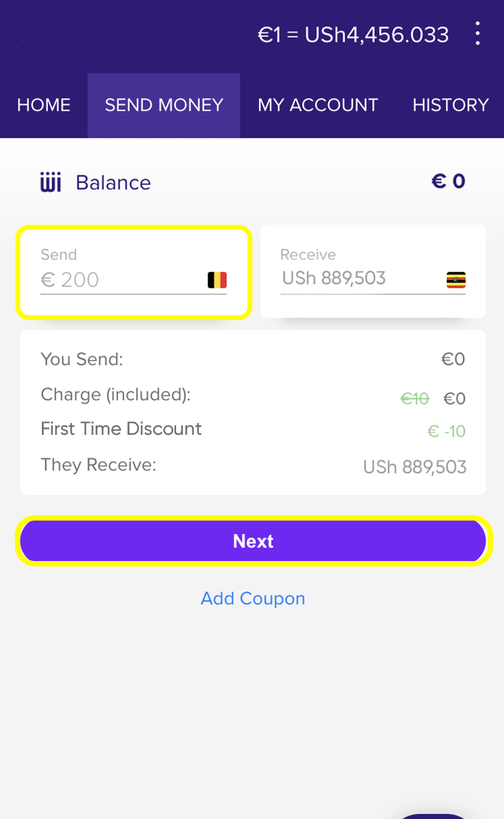The image size is (504, 819).
Task: Go to the HISTORY tab
Action: click(x=450, y=105)
